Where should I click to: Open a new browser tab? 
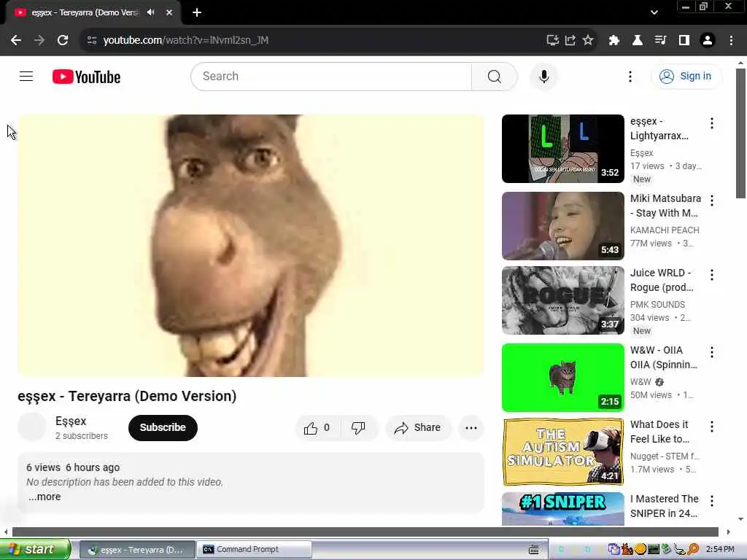pos(197,12)
